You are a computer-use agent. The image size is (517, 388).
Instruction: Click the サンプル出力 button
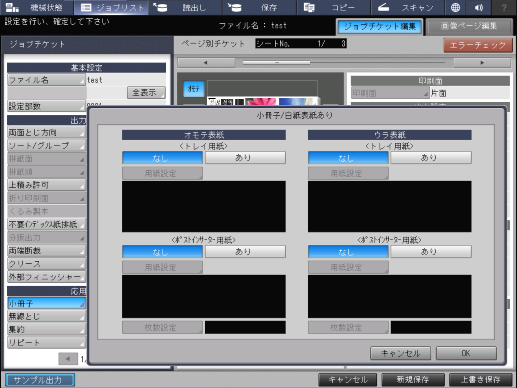40,380
